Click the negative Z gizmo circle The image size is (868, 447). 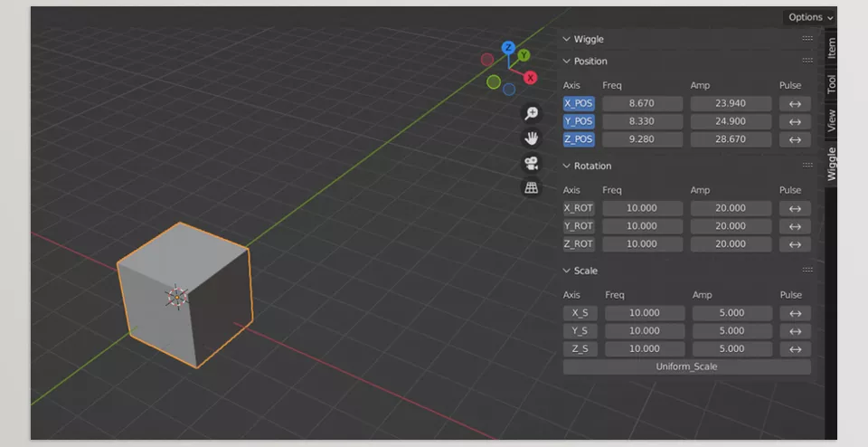tap(509, 90)
